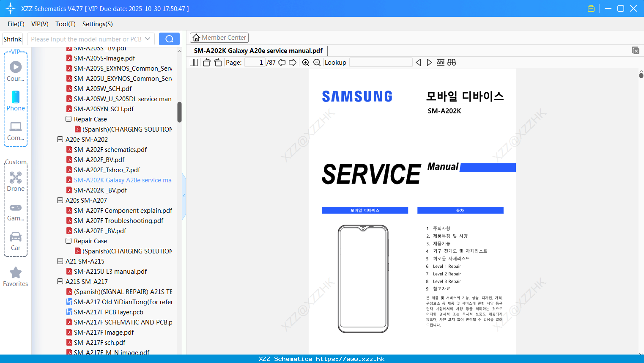Image resolution: width=644 pixels, height=363 pixels.
Task: Click tree scrollbar up arrow
Action: [x=179, y=51]
